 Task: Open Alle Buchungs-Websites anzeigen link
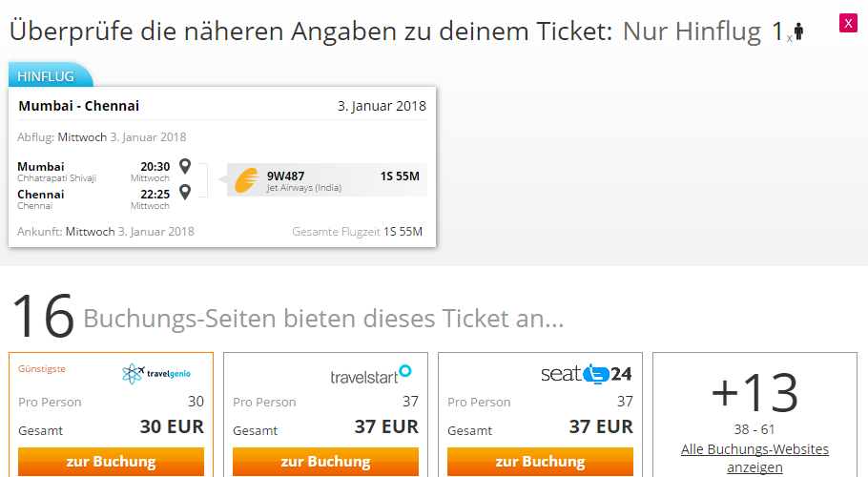754,458
